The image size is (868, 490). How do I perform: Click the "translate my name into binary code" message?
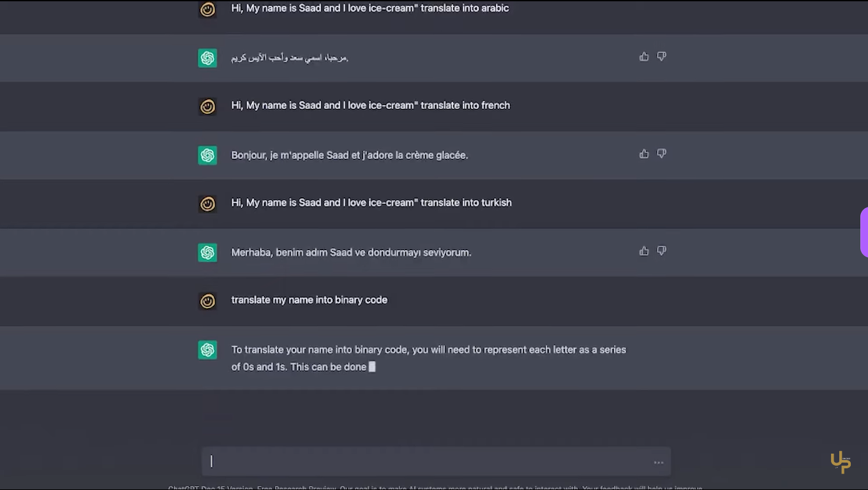(309, 300)
